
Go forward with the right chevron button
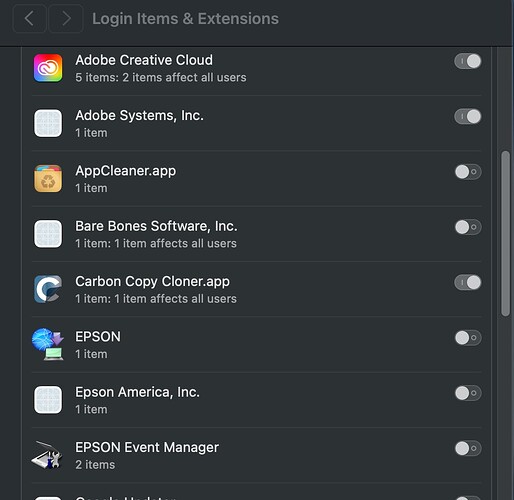tap(66, 19)
